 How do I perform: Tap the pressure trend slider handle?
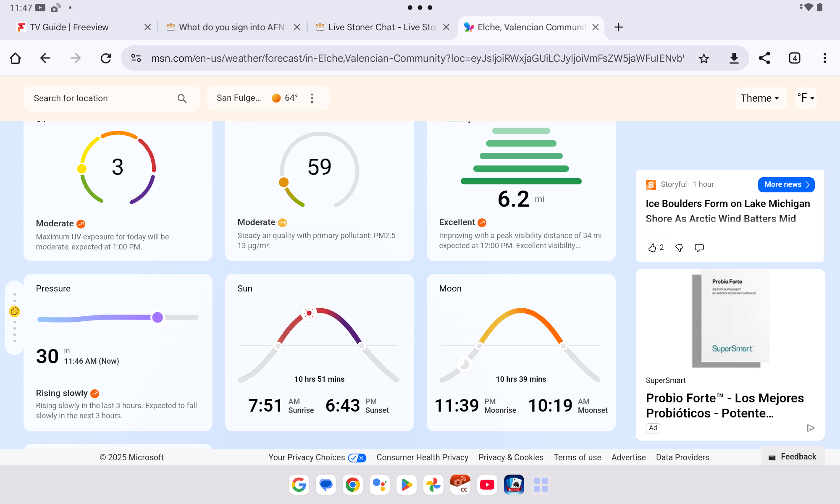point(157,318)
